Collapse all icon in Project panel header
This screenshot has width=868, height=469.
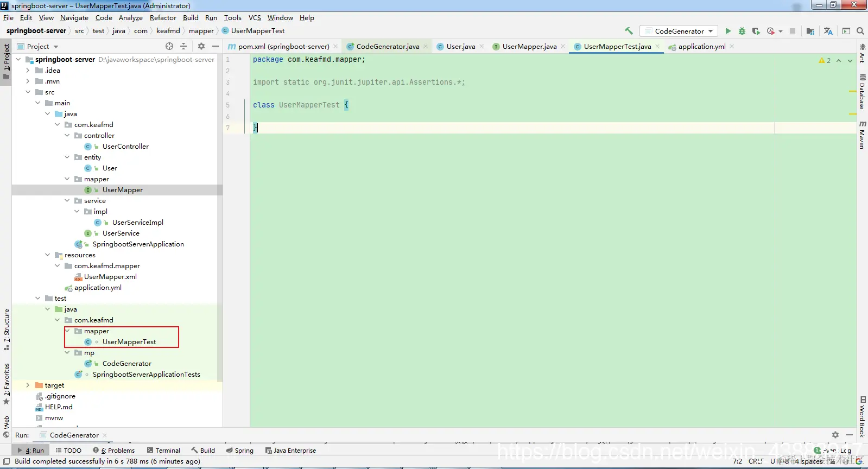[183, 46]
